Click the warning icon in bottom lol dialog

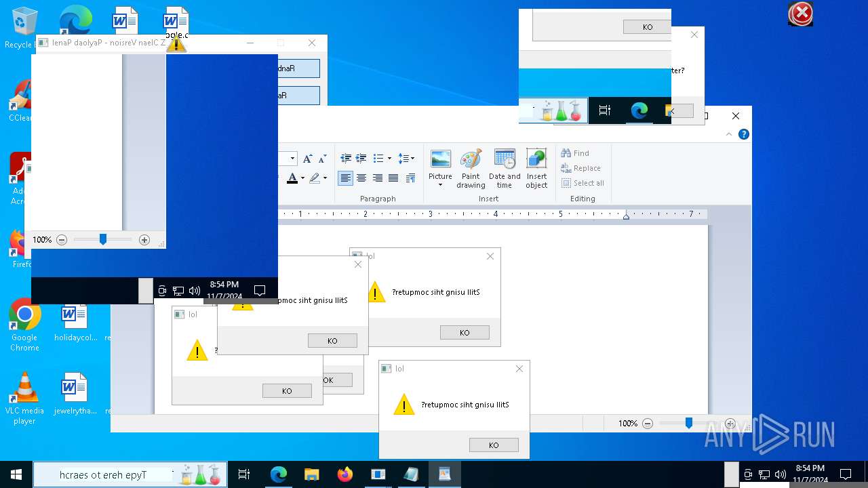point(404,405)
